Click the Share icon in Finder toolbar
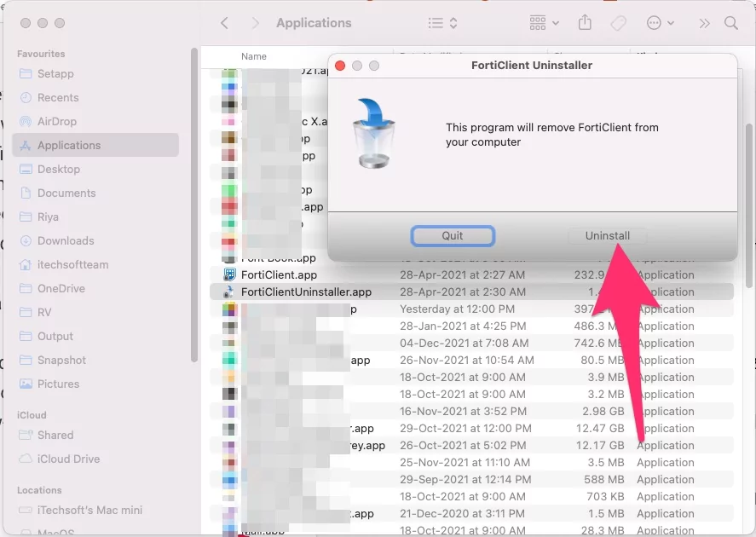This screenshot has width=756, height=537. click(x=585, y=22)
